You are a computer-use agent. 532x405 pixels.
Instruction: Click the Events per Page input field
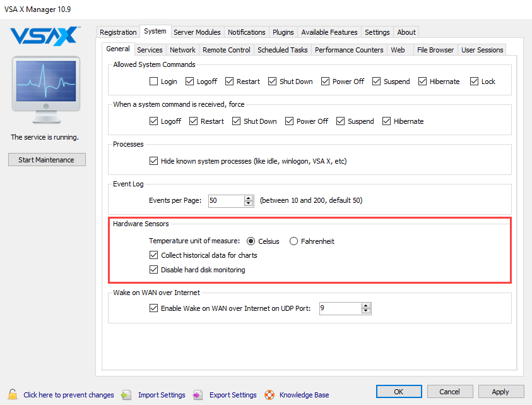225,200
